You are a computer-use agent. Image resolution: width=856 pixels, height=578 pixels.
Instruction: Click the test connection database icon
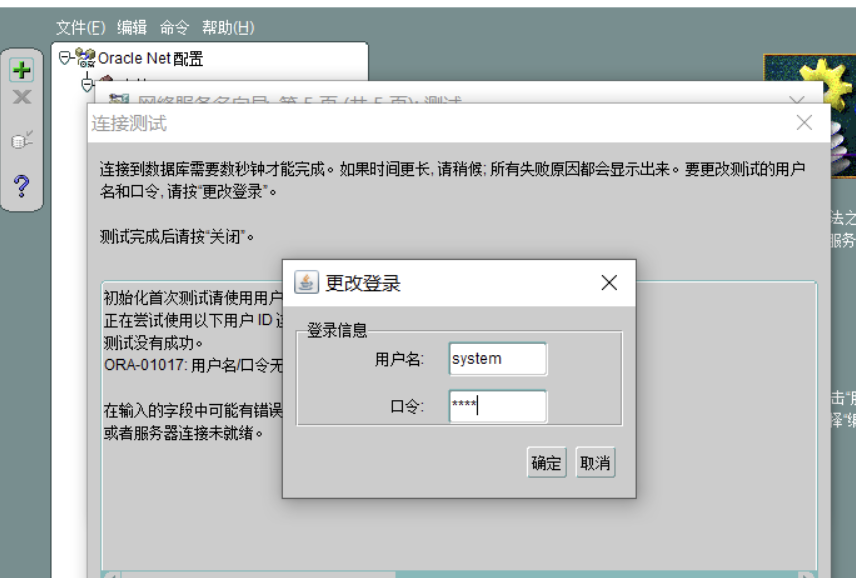tap(22, 140)
